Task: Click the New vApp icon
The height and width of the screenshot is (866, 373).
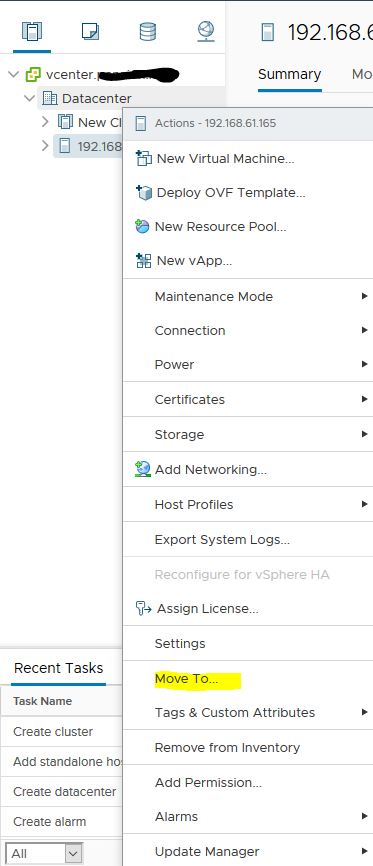Action: pyautogui.click(x=143, y=261)
